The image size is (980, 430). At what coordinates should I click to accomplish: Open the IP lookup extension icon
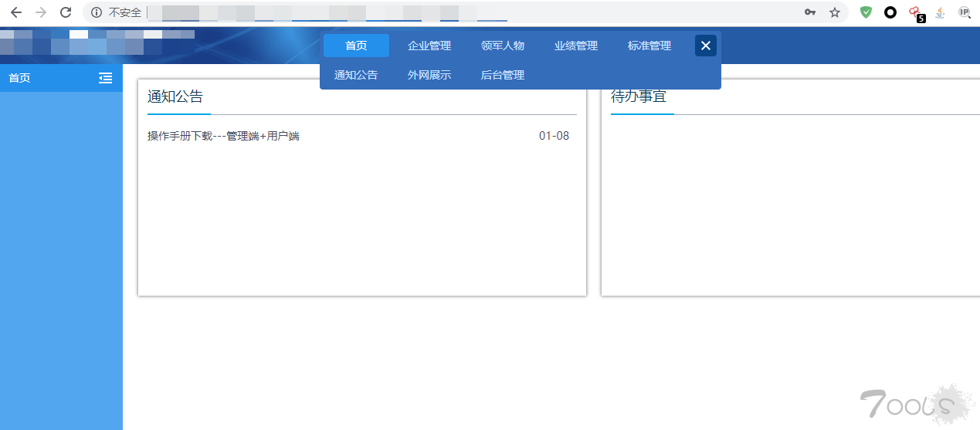[x=965, y=12]
